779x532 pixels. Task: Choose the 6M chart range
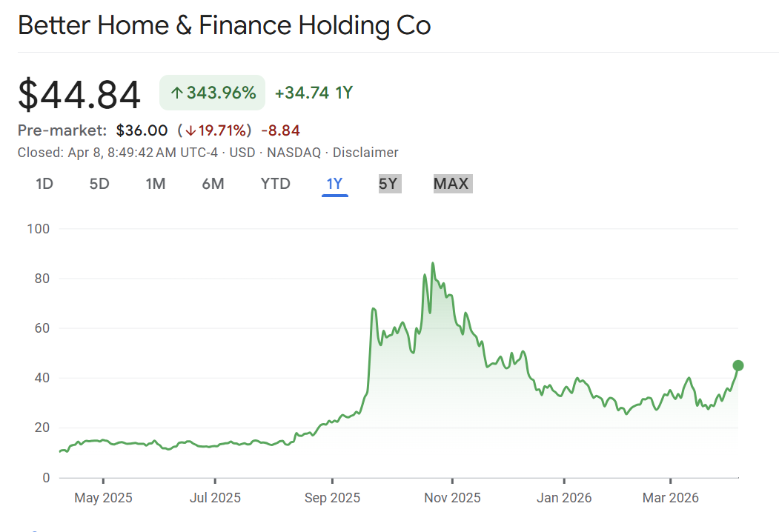[213, 184]
